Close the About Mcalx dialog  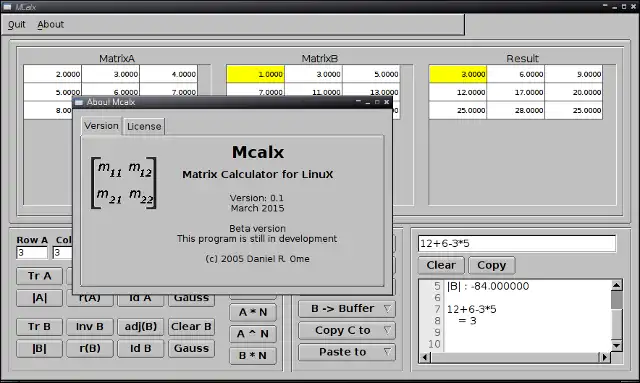tap(387, 102)
